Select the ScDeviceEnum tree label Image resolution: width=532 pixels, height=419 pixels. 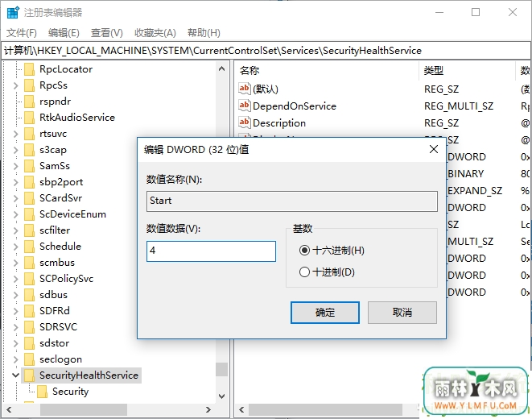coord(72,214)
